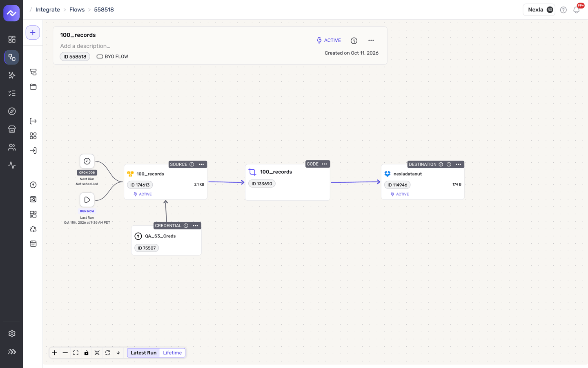
Task: Click the flow ID 558518 badge
Action: point(75,56)
